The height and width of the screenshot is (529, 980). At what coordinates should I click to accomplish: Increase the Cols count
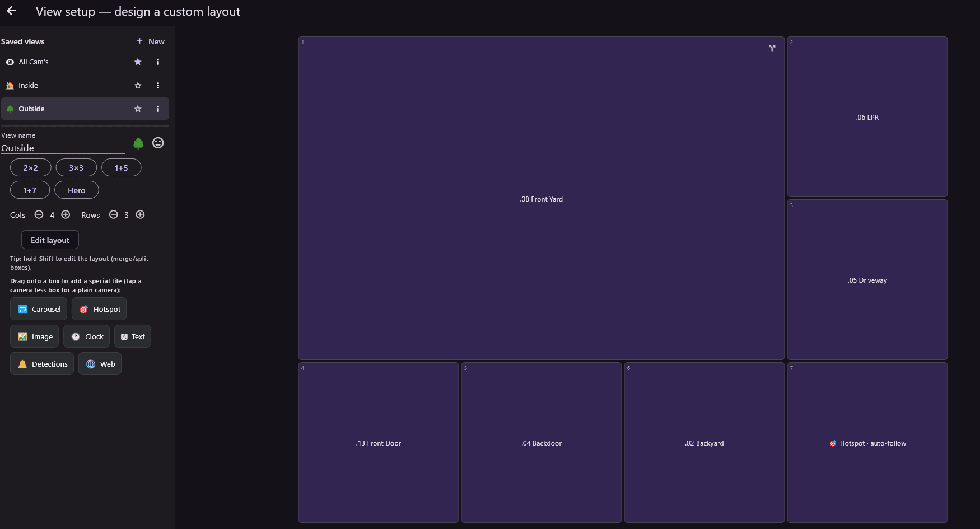click(x=66, y=214)
